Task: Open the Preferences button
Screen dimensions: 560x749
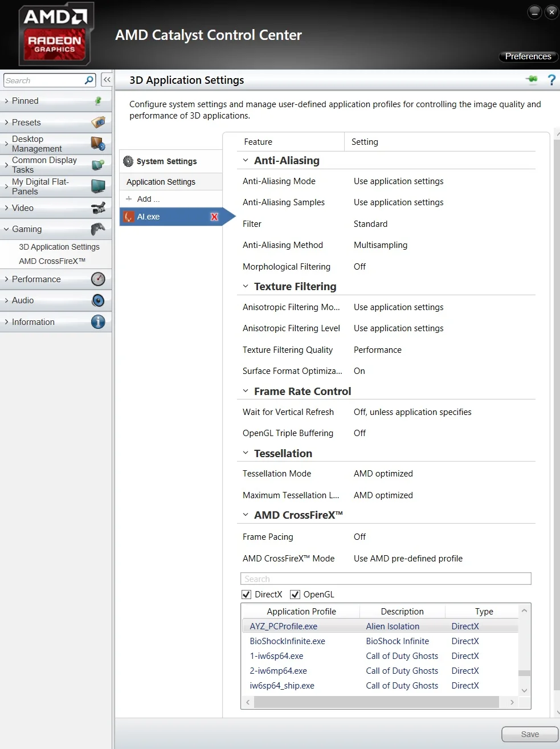Action: pyautogui.click(x=528, y=56)
